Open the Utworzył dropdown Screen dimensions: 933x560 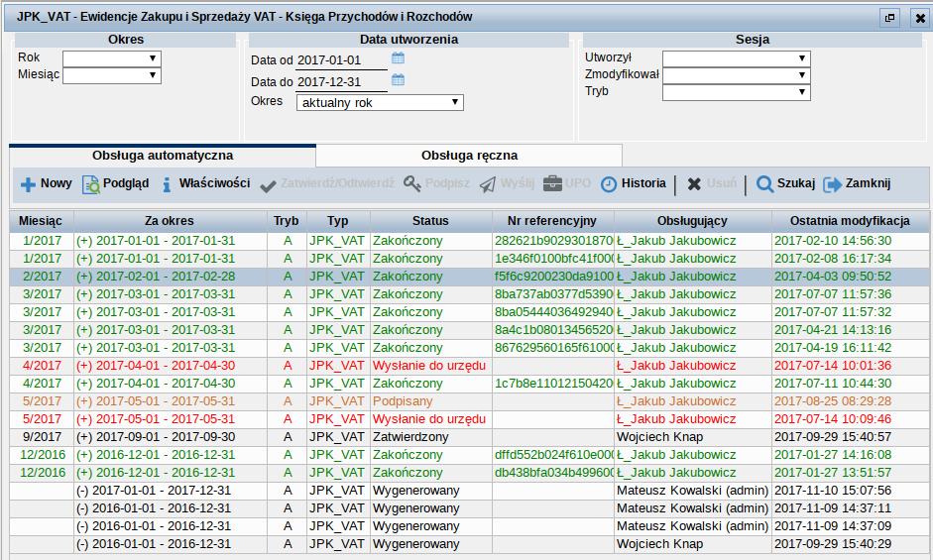(x=736, y=58)
